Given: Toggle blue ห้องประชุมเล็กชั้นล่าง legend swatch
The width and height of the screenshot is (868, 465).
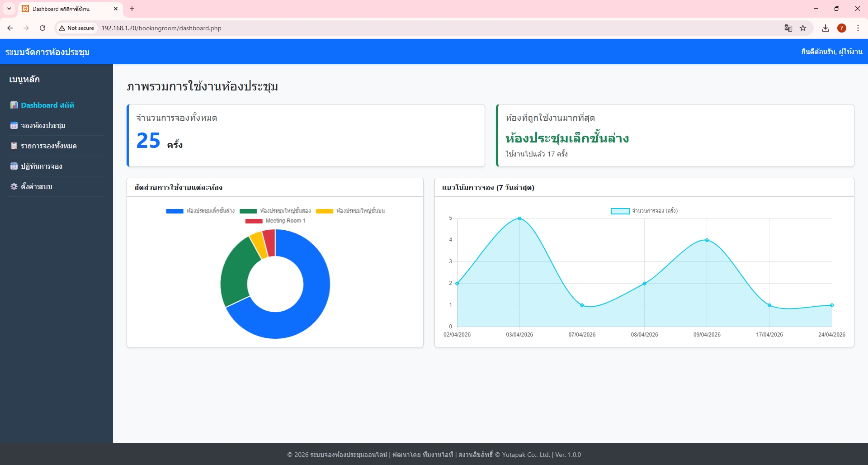Looking at the screenshot, I should 175,211.
